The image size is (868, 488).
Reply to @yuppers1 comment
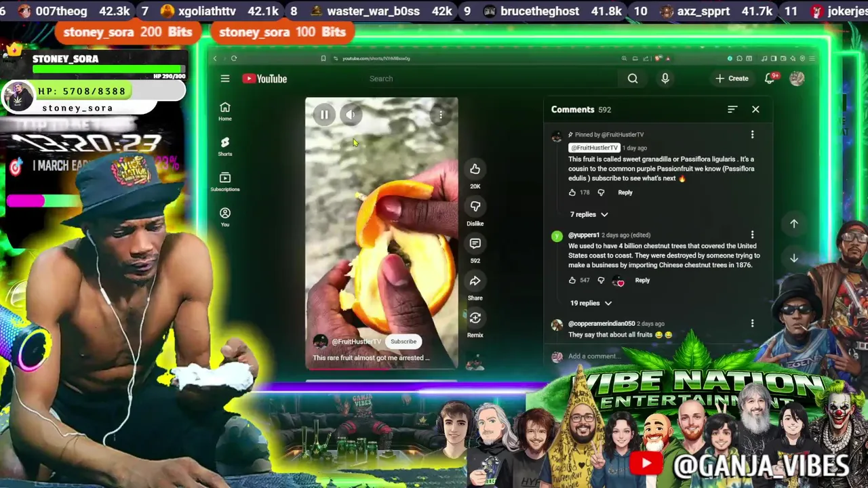[642, 280]
